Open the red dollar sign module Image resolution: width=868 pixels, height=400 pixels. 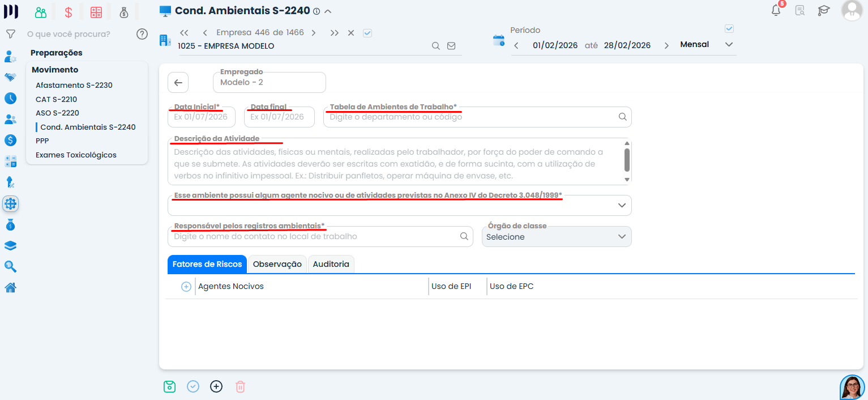69,12
